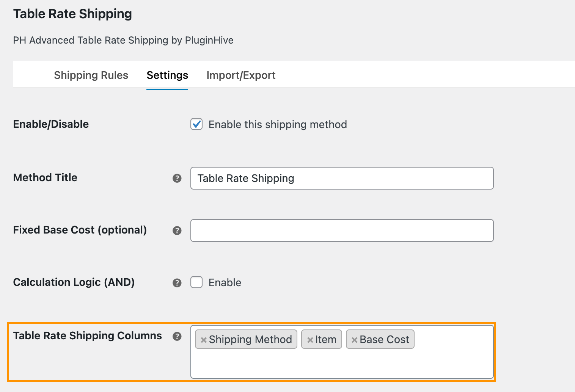Uncheck Enable this shipping method checkbox
The width and height of the screenshot is (575, 392).
196,124
